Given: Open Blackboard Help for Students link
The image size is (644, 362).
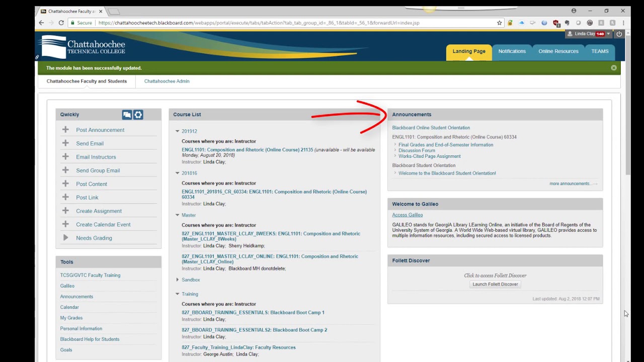Looking at the screenshot, I should pyautogui.click(x=90, y=339).
